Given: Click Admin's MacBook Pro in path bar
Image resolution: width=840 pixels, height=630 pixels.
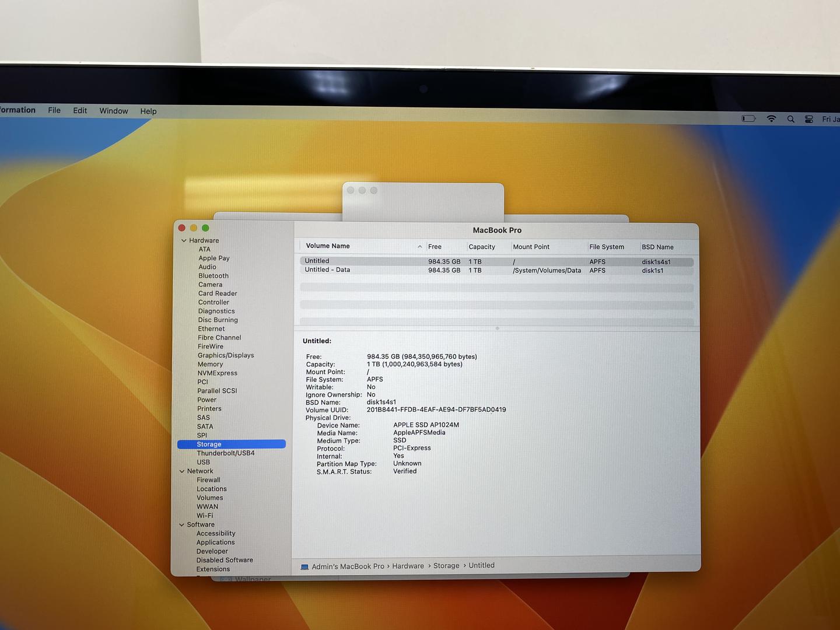Looking at the screenshot, I should (348, 566).
